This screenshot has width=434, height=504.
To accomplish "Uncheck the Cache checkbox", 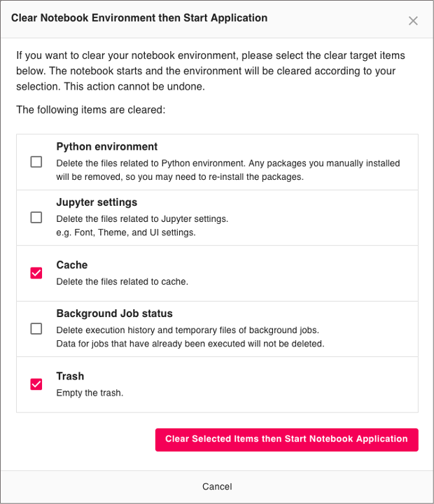I will [x=36, y=273].
